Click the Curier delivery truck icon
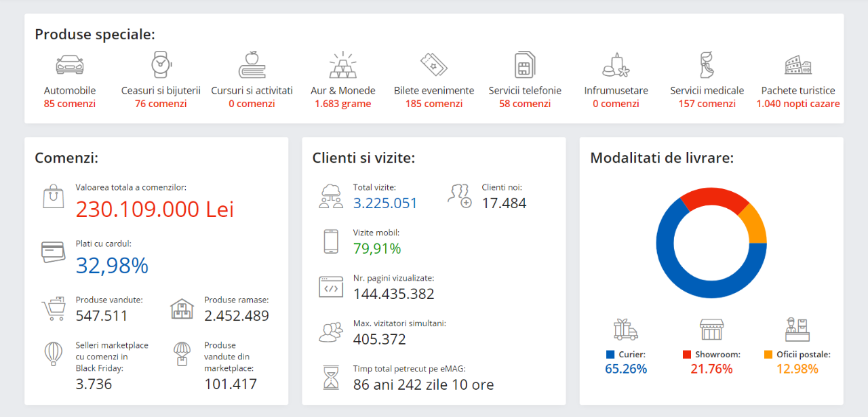The image size is (868, 417). click(x=625, y=330)
